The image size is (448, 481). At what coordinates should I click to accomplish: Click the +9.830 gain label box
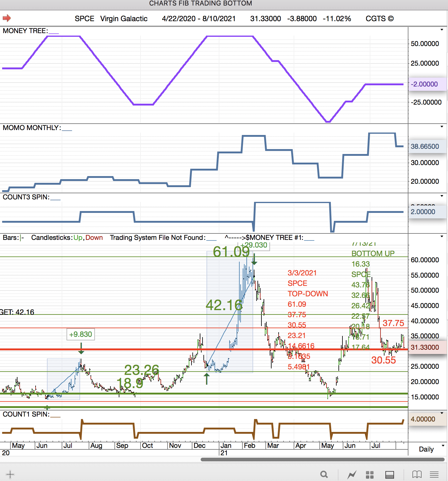[x=81, y=334]
